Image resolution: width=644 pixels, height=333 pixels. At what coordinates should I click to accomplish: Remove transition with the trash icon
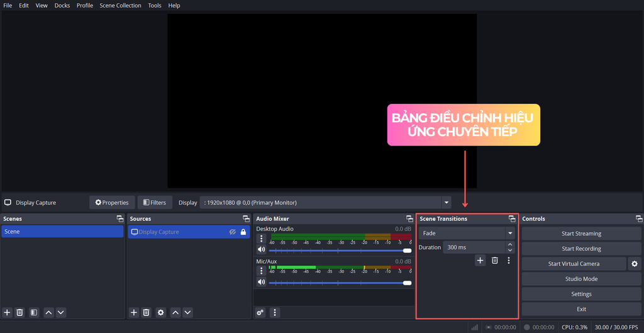pyautogui.click(x=495, y=260)
